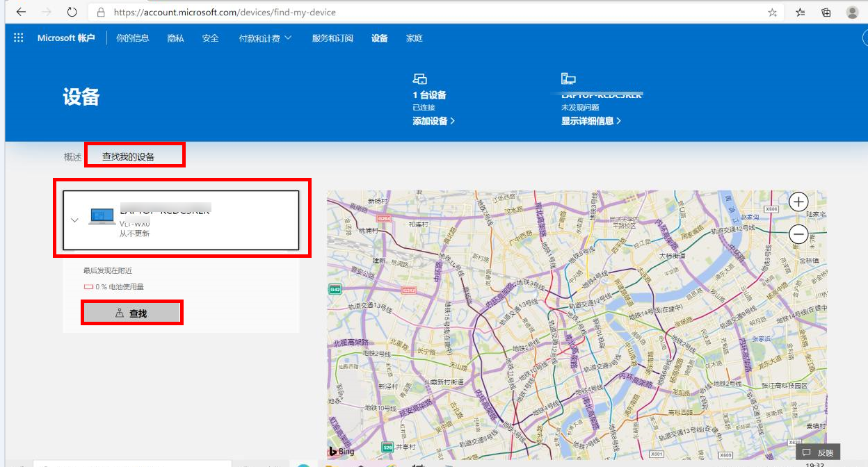Switch to the 查找我的设备 tab
The image size is (868, 467).
pyautogui.click(x=129, y=157)
